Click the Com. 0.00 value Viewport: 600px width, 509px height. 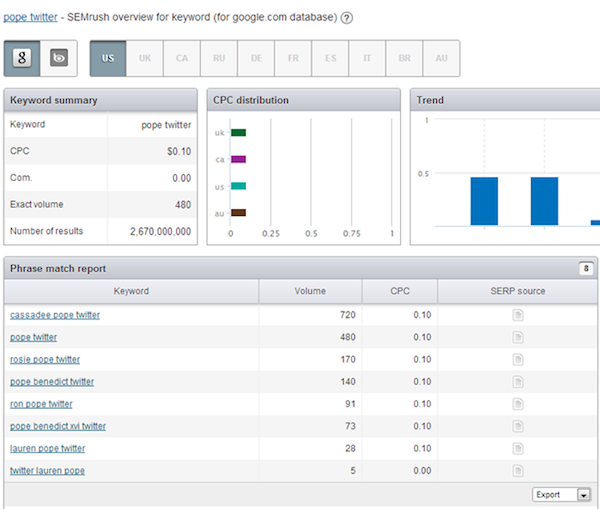pyautogui.click(x=181, y=178)
